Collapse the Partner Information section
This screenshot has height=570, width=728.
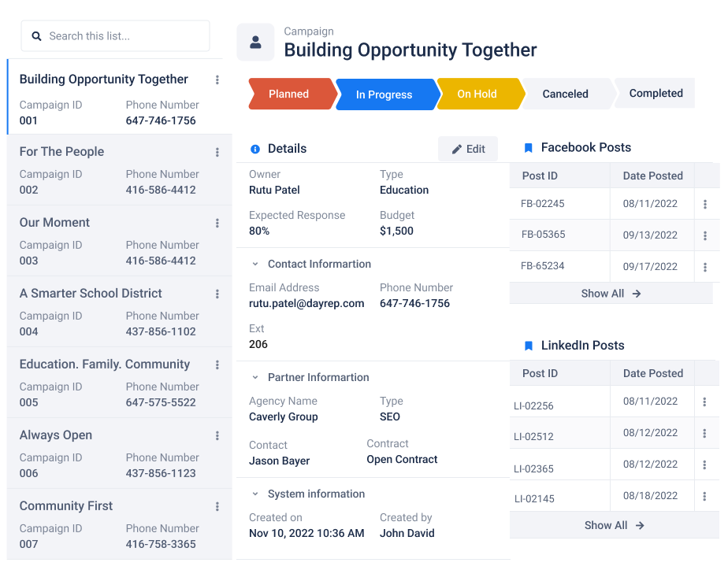pos(255,378)
